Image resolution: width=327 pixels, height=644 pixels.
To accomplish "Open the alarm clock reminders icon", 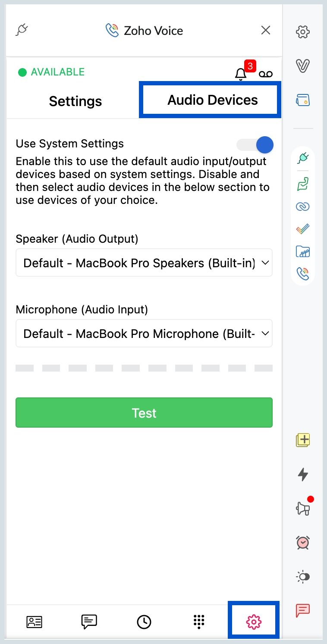I will [303, 542].
